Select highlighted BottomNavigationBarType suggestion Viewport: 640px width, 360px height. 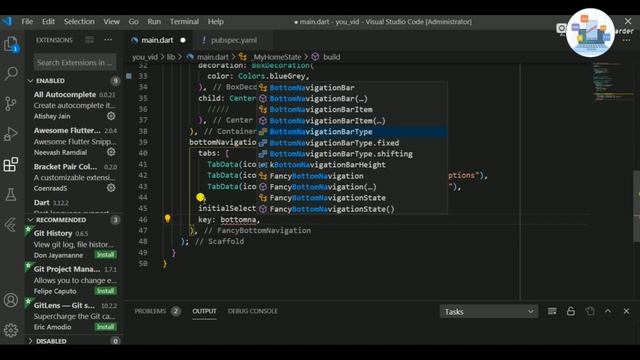[x=352, y=131]
